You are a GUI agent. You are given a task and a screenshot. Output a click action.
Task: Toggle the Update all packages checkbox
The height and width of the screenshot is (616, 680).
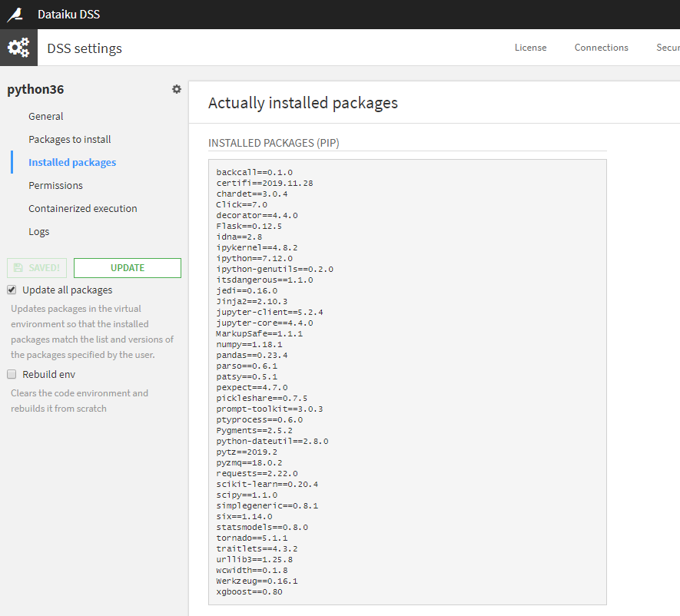coord(12,290)
